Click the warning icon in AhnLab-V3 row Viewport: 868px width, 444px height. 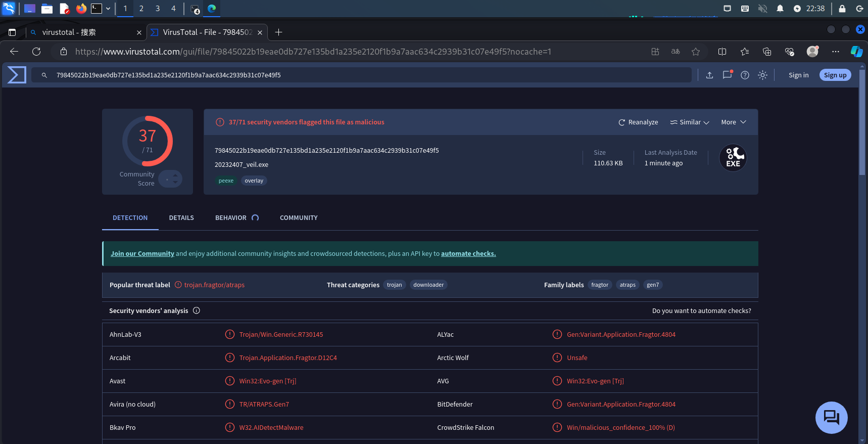tap(230, 334)
